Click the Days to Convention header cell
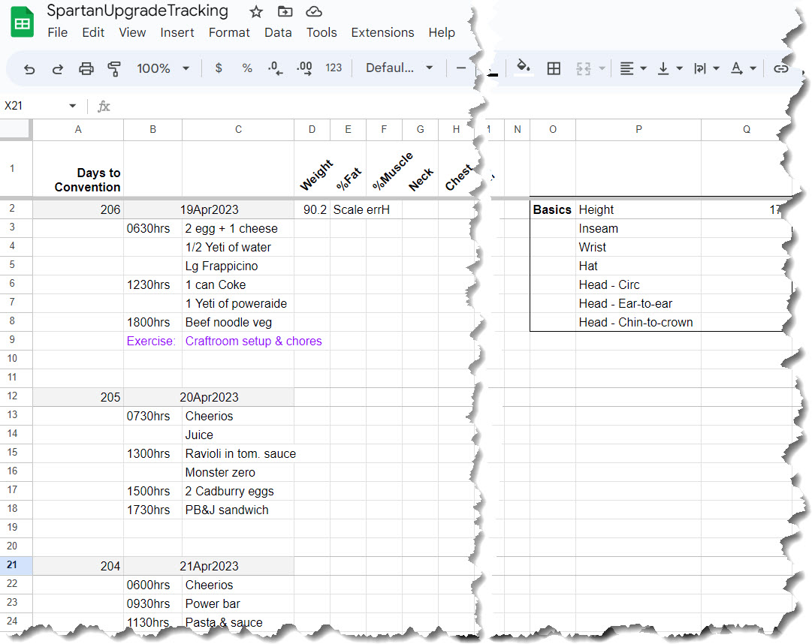This screenshot has height=644, width=812. tap(78, 169)
